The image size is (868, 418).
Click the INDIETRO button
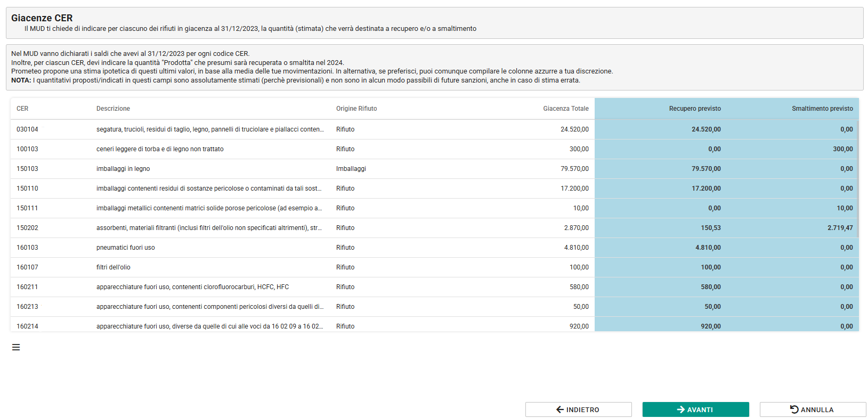578,409
